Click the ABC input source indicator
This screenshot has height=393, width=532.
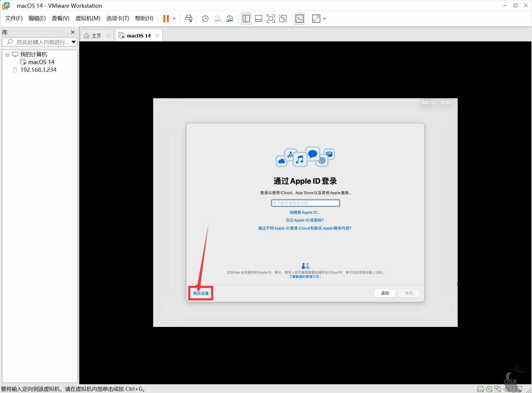click(429, 102)
